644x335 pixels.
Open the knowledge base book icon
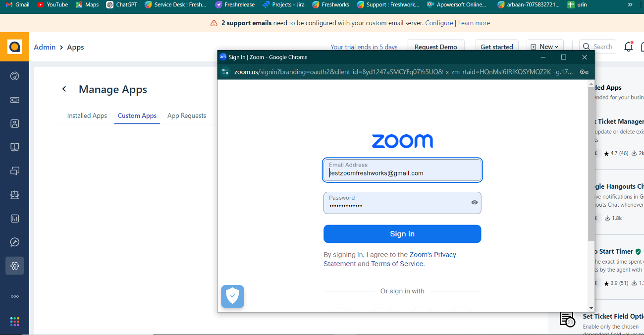click(x=15, y=147)
